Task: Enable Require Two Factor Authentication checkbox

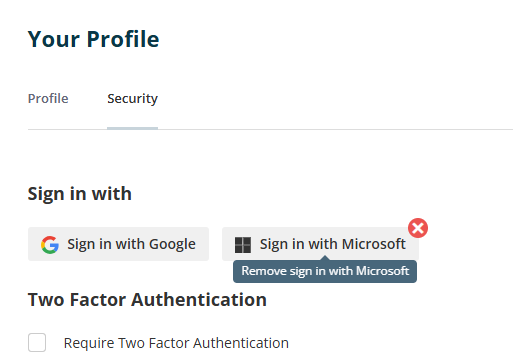Action: (x=37, y=342)
